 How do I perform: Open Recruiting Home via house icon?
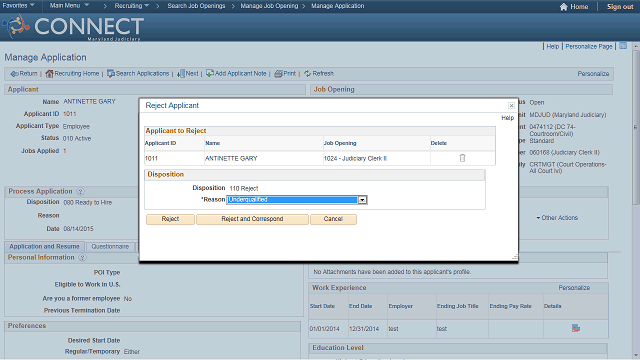pyautogui.click(x=49, y=74)
